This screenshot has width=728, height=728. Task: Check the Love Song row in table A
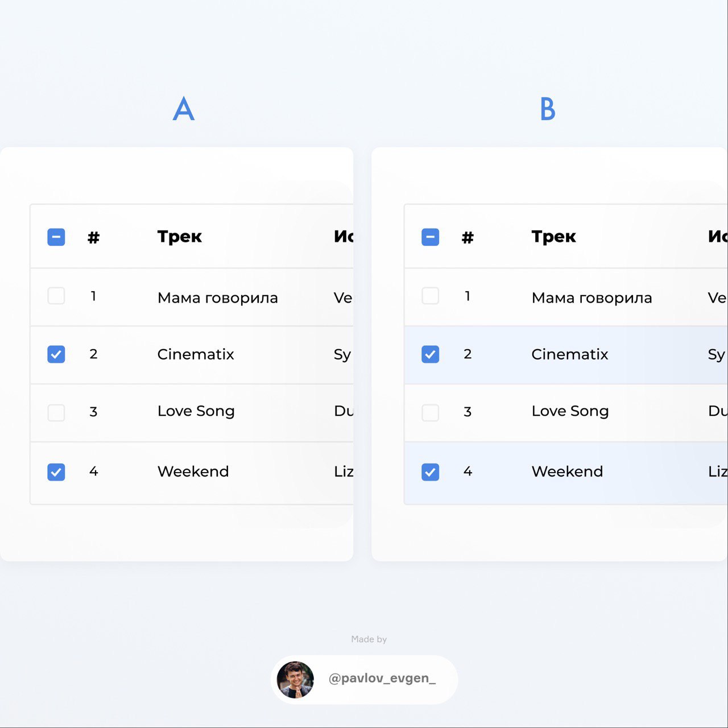56,412
